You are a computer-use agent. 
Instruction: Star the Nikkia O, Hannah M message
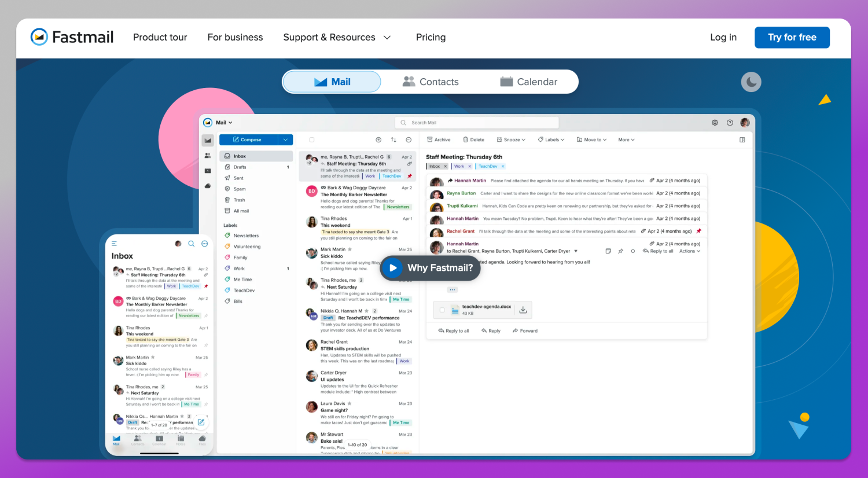(366, 311)
